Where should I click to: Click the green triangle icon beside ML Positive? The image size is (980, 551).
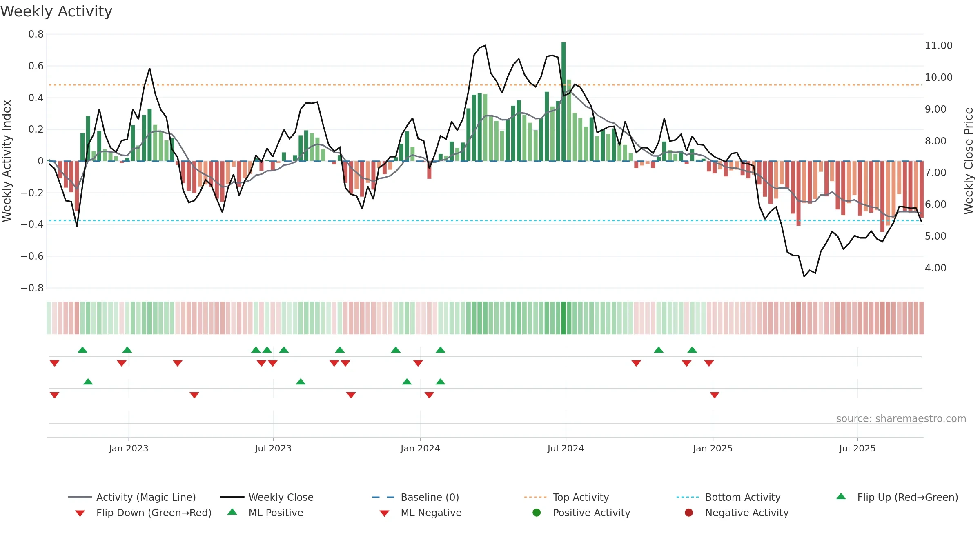(232, 512)
